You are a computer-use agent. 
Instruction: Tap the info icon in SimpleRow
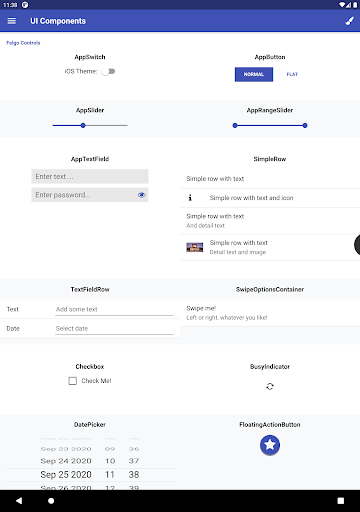[190, 198]
